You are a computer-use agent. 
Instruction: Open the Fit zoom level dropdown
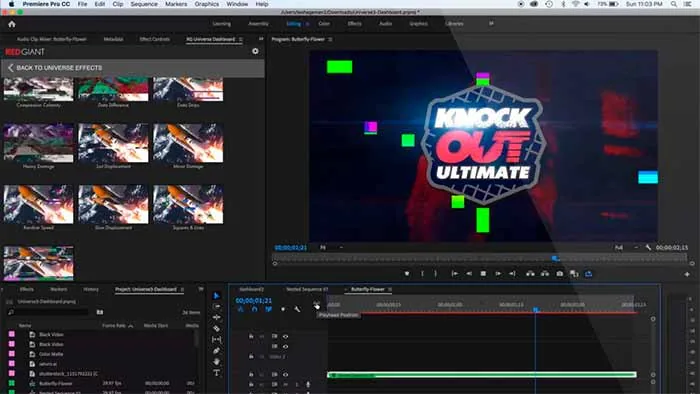332,247
